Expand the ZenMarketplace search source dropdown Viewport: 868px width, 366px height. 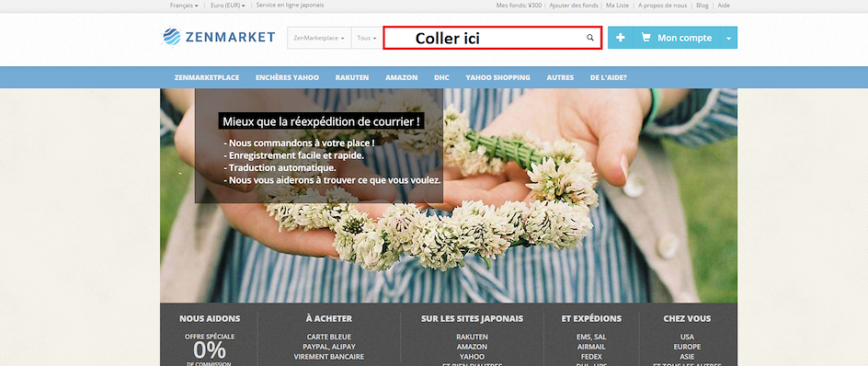pos(319,38)
